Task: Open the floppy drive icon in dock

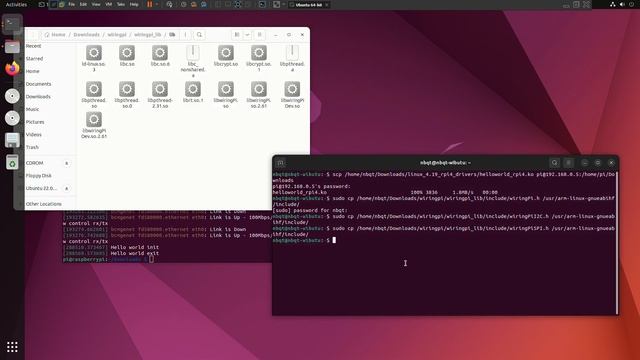Action: pos(12,140)
